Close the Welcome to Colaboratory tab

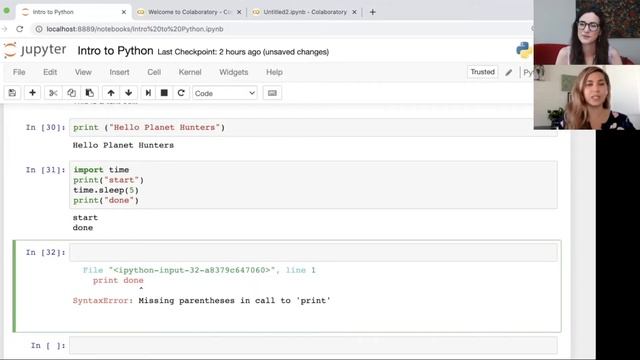coord(239,12)
